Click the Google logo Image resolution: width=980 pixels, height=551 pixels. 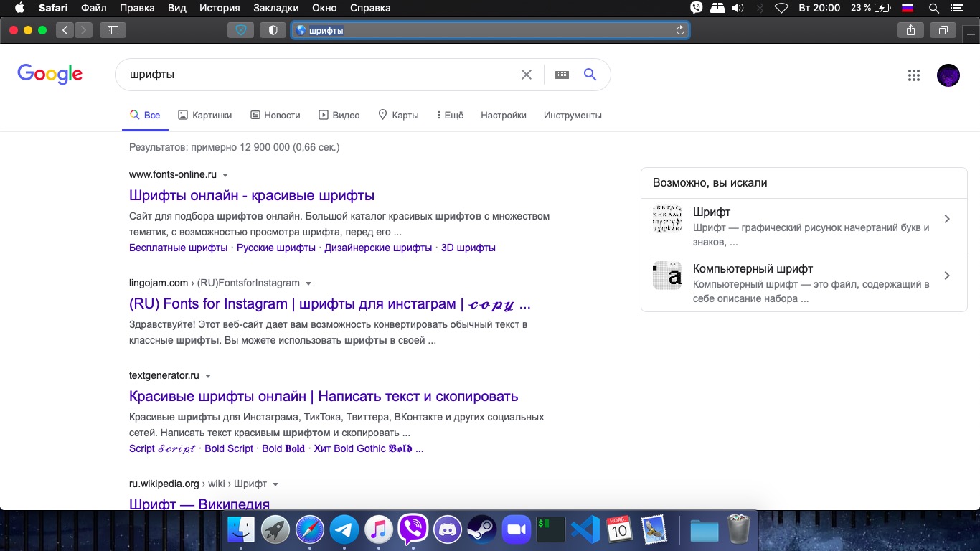(x=50, y=75)
